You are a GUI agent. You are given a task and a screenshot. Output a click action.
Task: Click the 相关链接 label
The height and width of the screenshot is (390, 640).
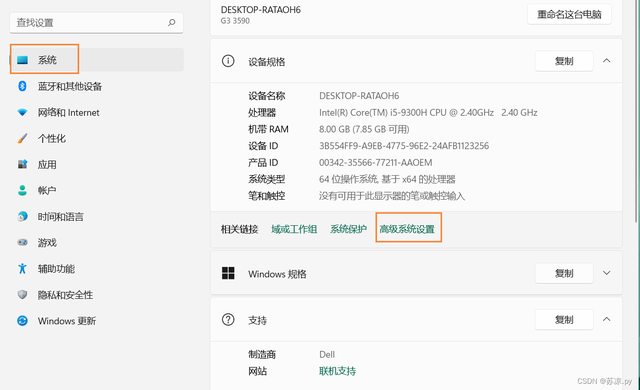pyautogui.click(x=239, y=229)
